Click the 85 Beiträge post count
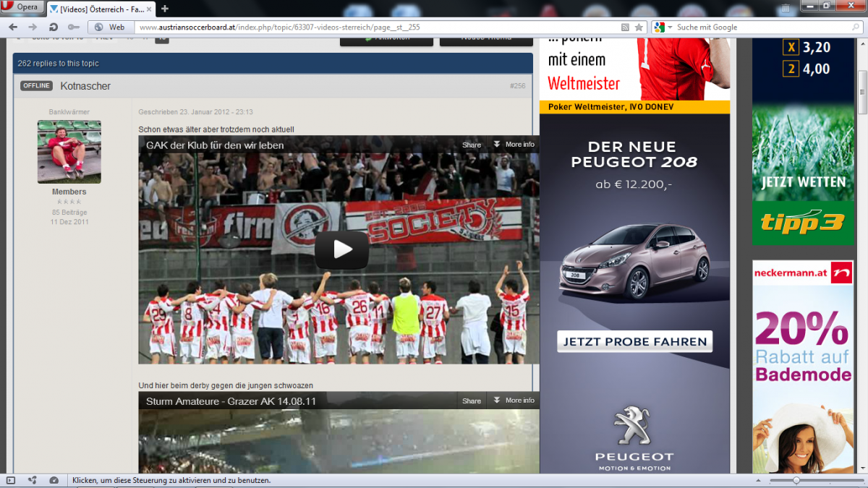Screen dimensions: 868x488 click(69, 213)
